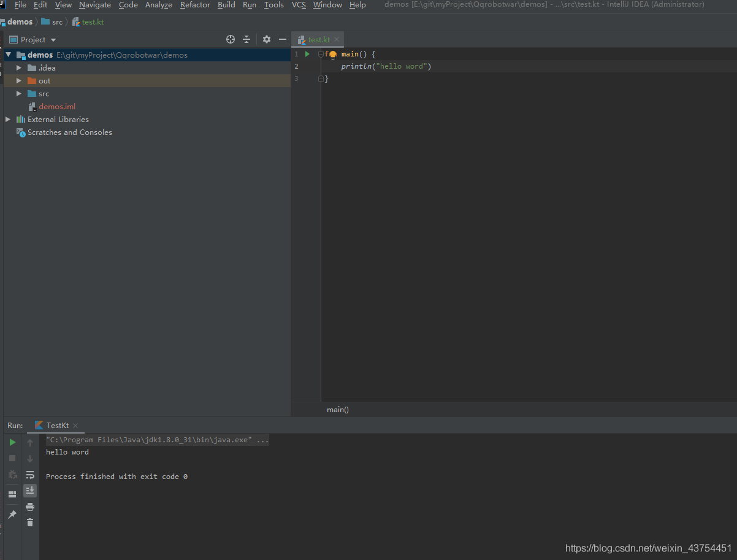The height and width of the screenshot is (560, 737).
Task: Click the Locate/Scroll from Source target icon
Action: pos(231,39)
